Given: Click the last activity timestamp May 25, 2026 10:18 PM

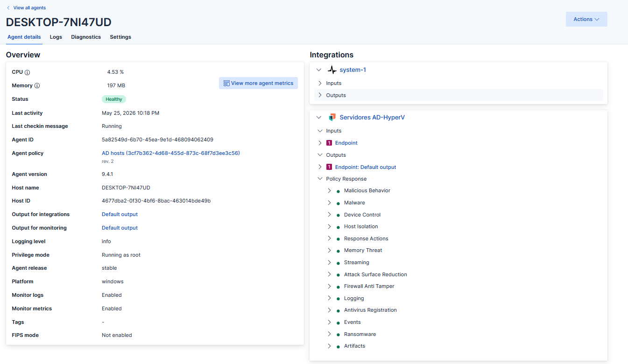Looking at the screenshot, I should 131,113.
